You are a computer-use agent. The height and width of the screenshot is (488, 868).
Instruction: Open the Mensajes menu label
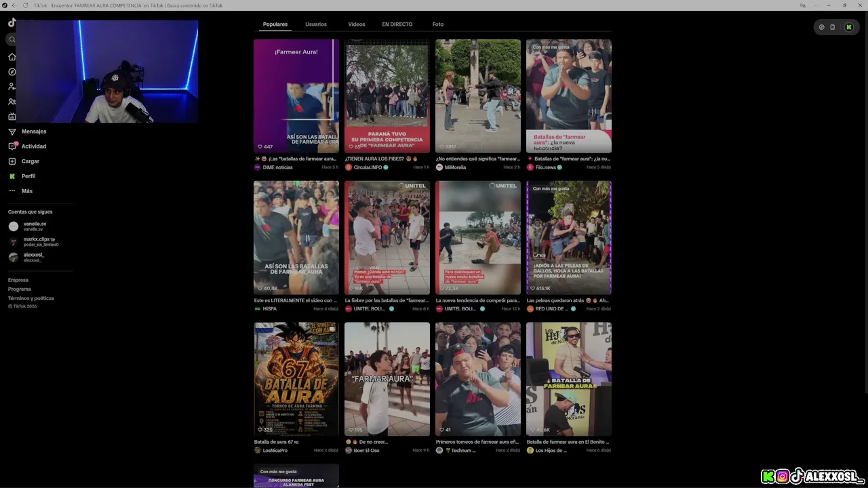coord(34,131)
